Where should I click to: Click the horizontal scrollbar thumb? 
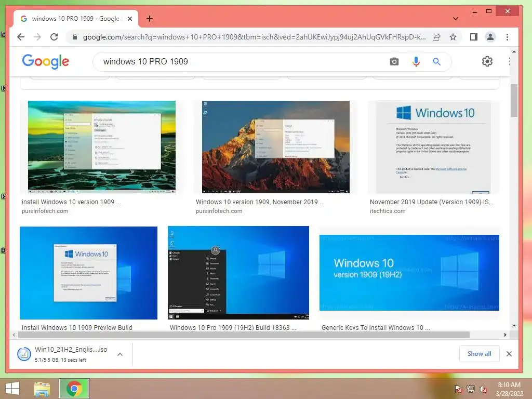pos(244,335)
